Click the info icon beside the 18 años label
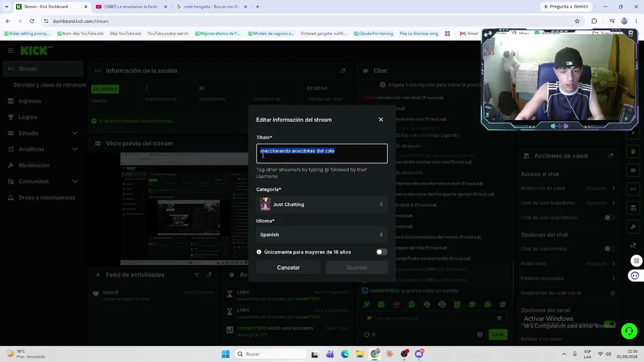The height and width of the screenshot is (362, 644). 259,252
